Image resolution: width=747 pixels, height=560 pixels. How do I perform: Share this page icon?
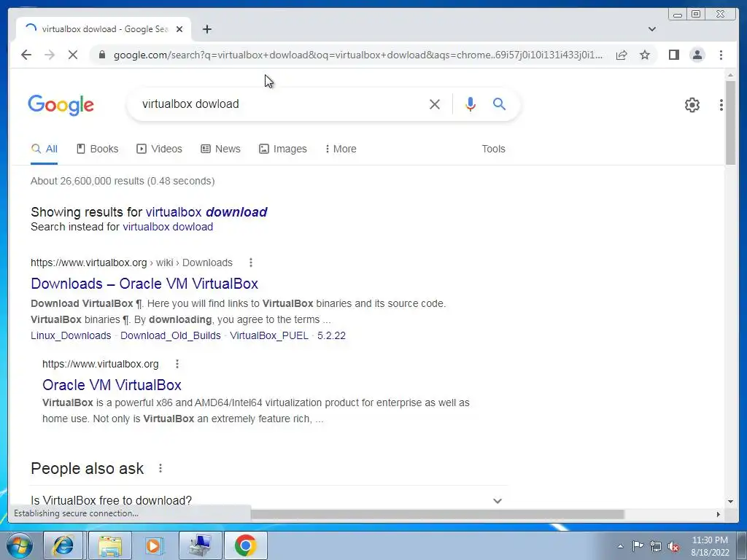622,55
